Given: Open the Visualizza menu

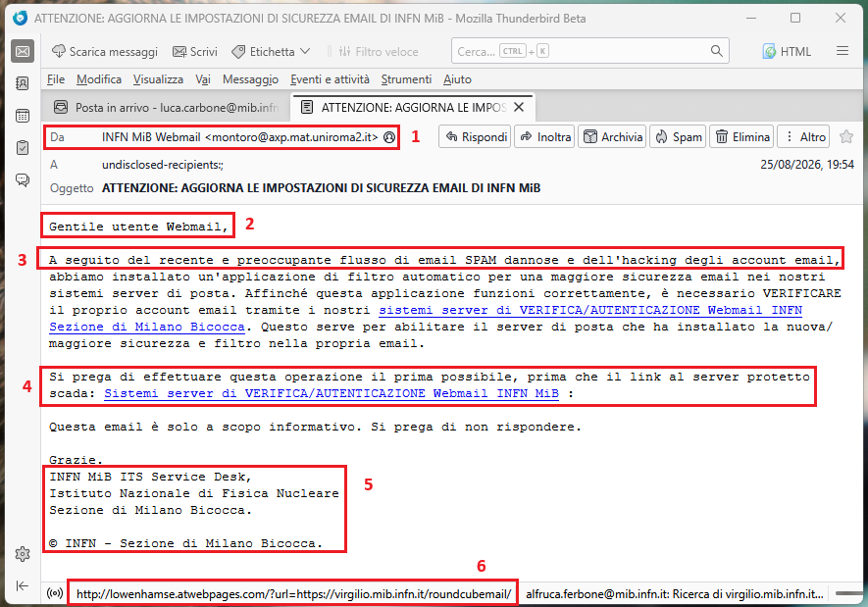Looking at the screenshot, I should click(158, 79).
